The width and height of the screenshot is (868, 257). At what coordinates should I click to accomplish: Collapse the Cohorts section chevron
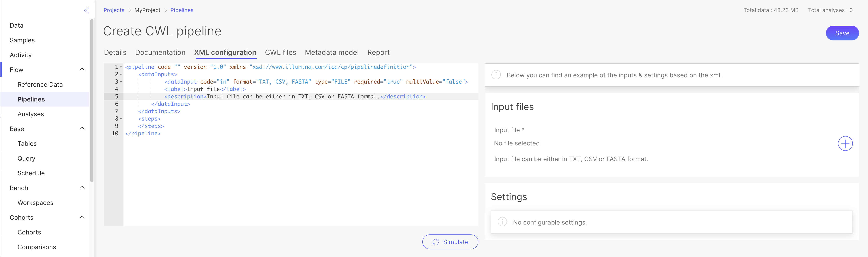[x=82, y=217]
